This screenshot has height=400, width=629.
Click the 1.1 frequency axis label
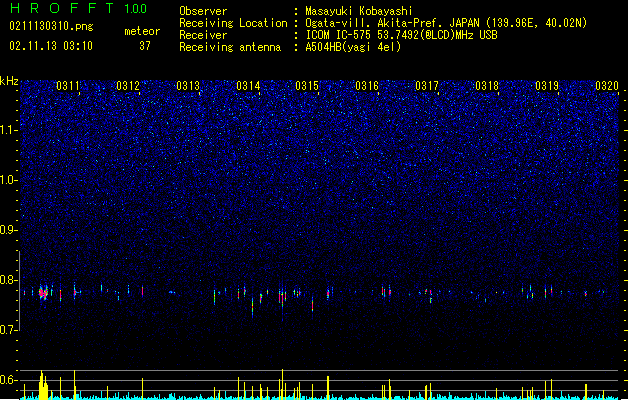8,130
